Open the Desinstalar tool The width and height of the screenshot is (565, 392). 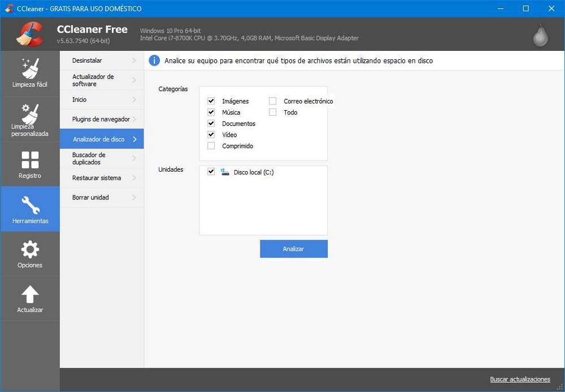click(x=102, y=60)
